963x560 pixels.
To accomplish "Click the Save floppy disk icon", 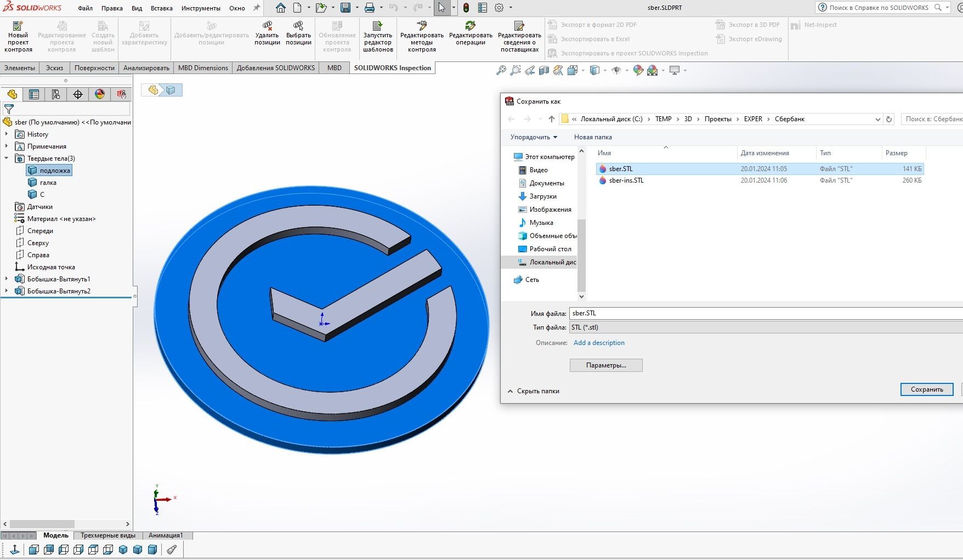I will tap(345, 8).
